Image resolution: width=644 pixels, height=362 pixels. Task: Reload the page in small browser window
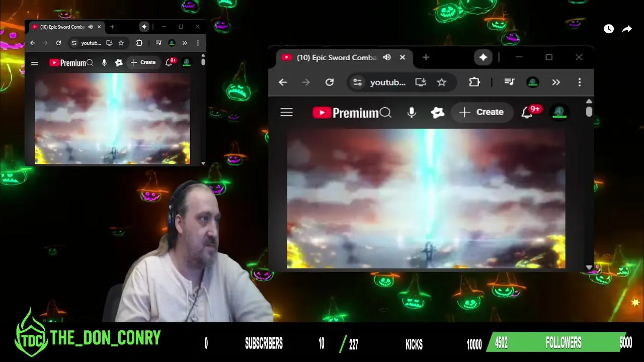(x=58, y=43)
